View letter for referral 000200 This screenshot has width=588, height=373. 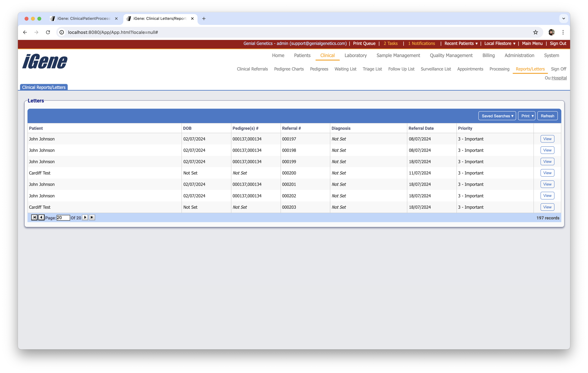pos(547,173)
